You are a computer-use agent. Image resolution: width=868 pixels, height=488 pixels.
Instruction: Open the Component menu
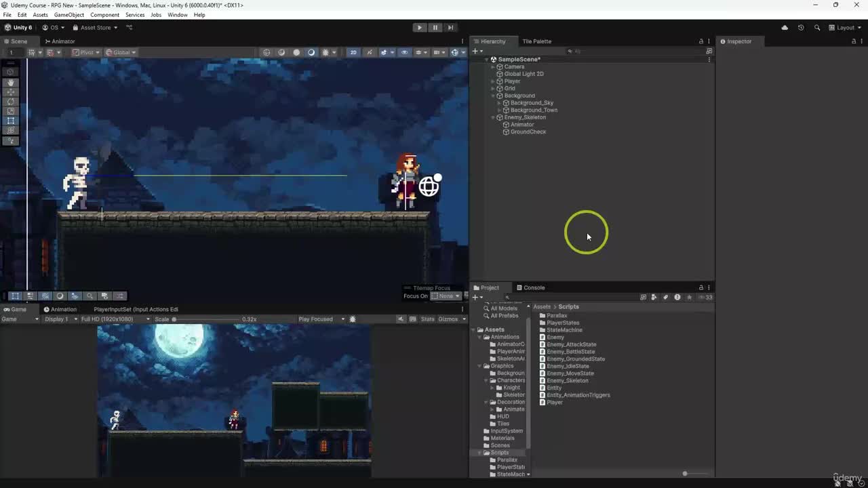click(x=104, y=15)
